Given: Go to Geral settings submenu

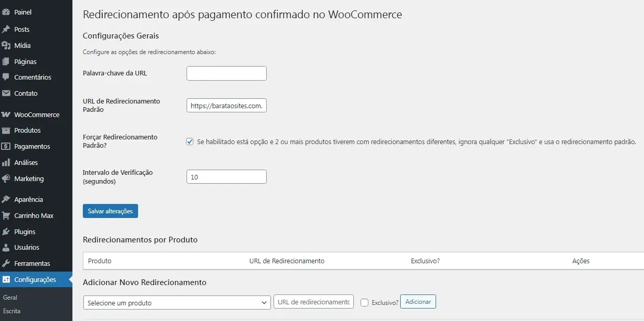Looking at the screenshot, I should pyautogui.click(x=10, y=298).
